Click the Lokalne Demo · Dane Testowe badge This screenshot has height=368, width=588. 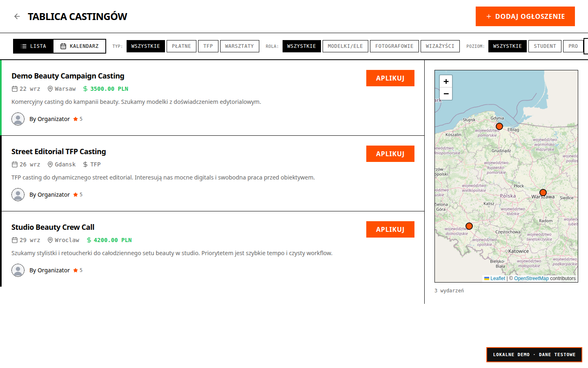(x=534, y=355)
